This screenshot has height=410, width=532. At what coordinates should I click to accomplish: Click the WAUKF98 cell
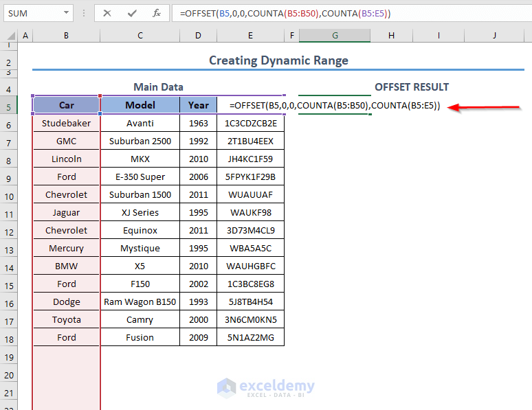point(251,212)
